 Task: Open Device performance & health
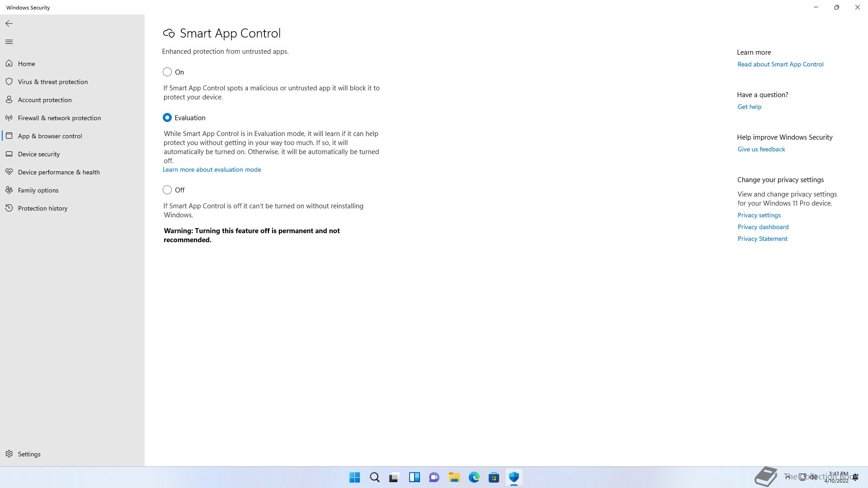point(72,172)
